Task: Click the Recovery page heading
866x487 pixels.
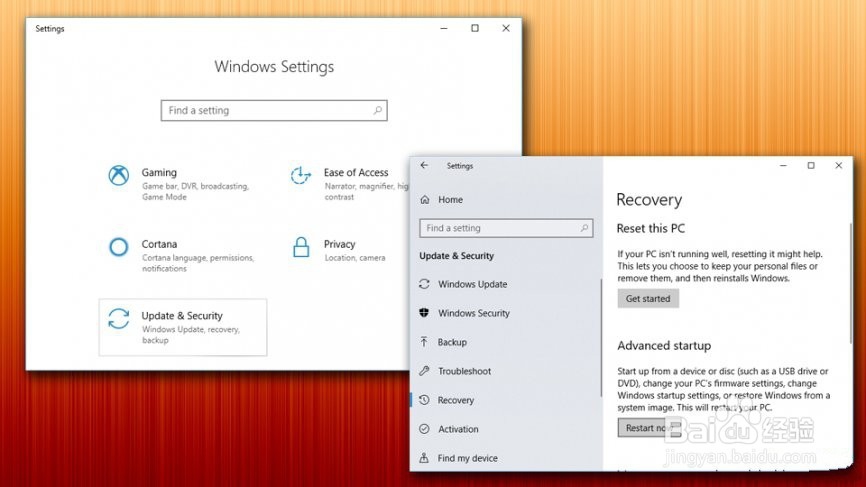Action: [649, 200]
